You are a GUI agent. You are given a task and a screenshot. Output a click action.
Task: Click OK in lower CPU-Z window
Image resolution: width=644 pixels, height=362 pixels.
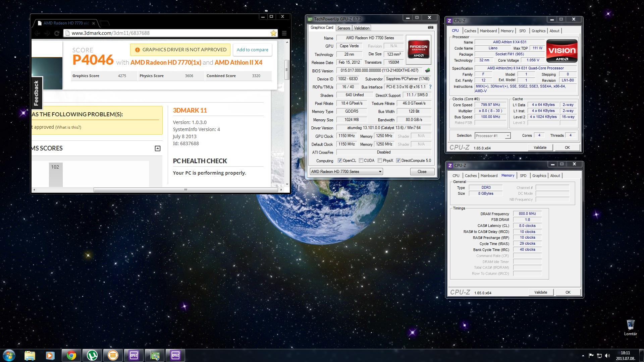(x=568, y=292)
